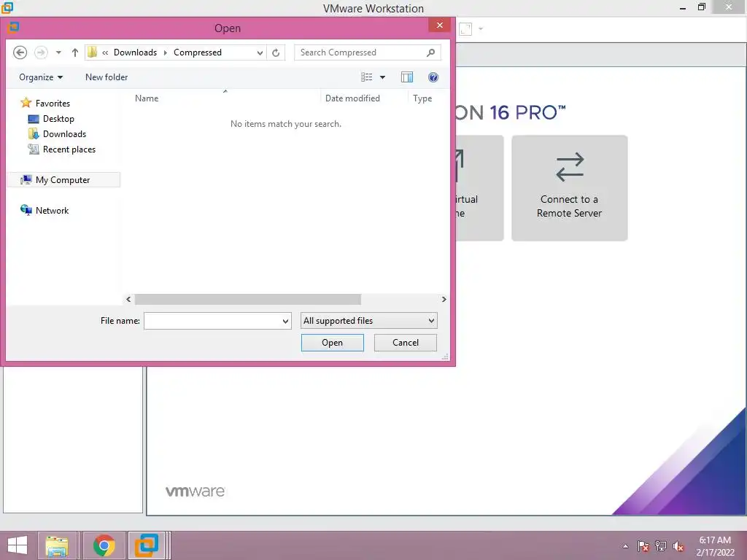747x560 pixels.
Task: Click into the File name input box
Action: point(212,321)
